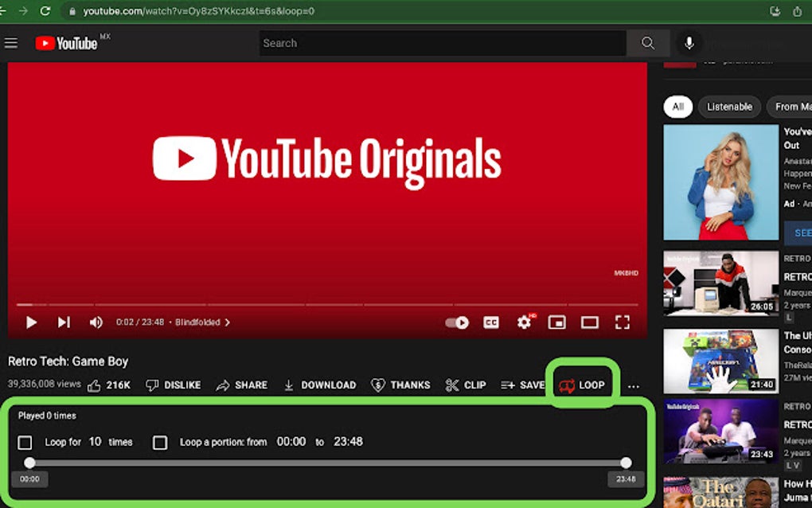Open the 23:43 Retro Tech thumbnail
This screenshot has width=812, height=508.
pos(721,431)
